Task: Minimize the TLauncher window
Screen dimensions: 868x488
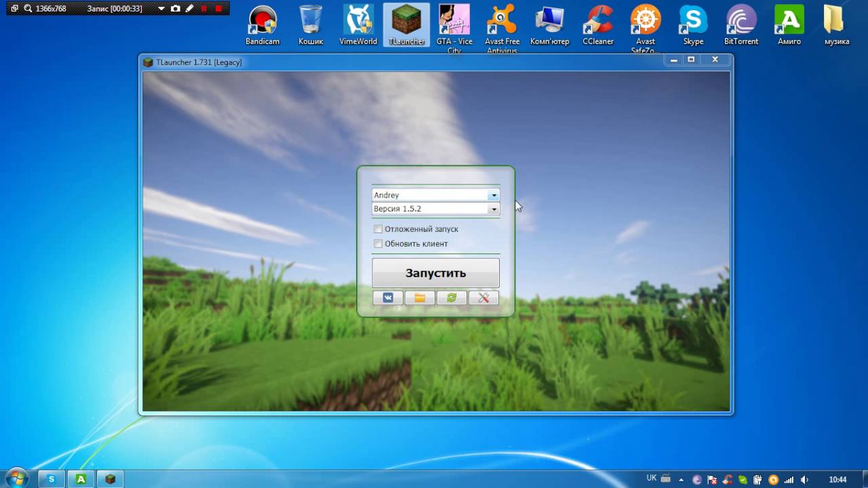Action: (x=673, y=60)
